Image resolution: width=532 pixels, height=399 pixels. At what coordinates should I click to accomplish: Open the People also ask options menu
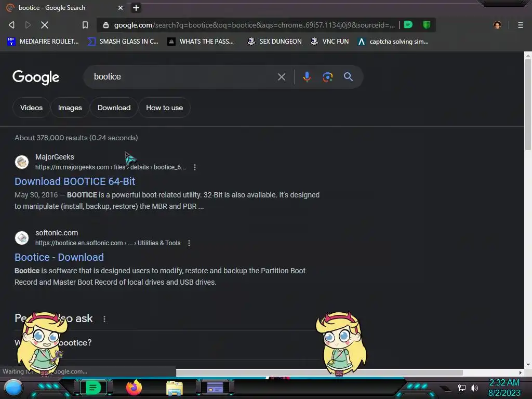[104, 319]
